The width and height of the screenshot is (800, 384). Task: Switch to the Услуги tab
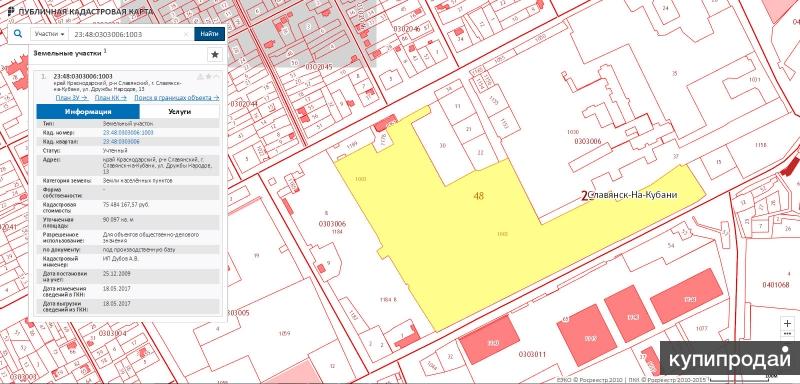[180, 112]
